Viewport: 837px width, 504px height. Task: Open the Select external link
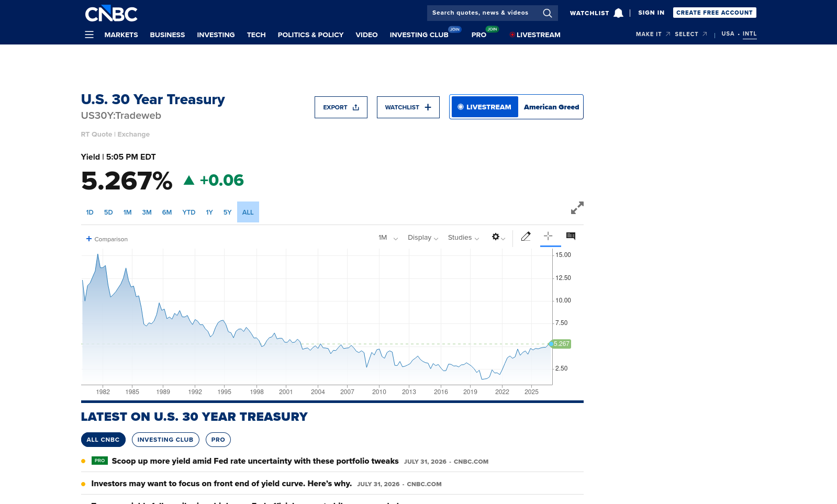690,34
